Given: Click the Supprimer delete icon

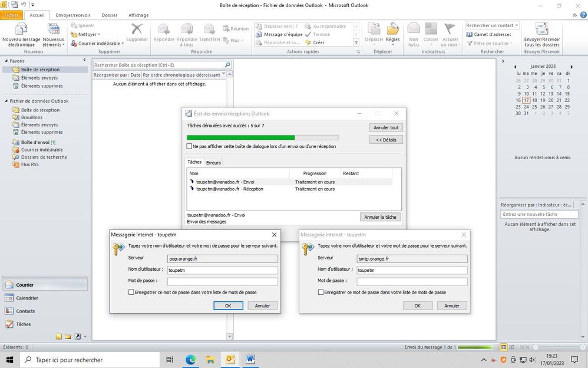Looking at the screenshot, I should 137,32.
